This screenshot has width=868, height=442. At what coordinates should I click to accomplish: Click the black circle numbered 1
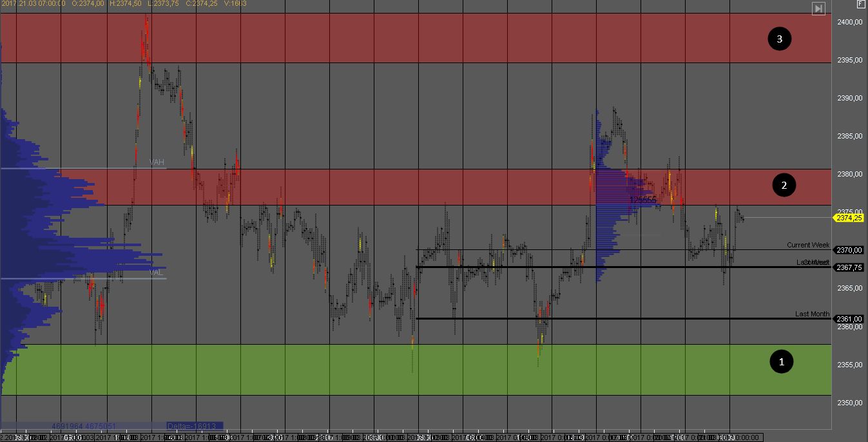(x=782, y=362)
